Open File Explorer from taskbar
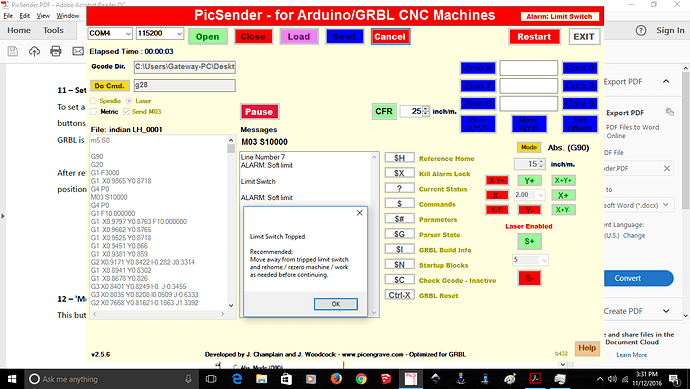Screen dimensions: 690x389 (x=261, y=379)
